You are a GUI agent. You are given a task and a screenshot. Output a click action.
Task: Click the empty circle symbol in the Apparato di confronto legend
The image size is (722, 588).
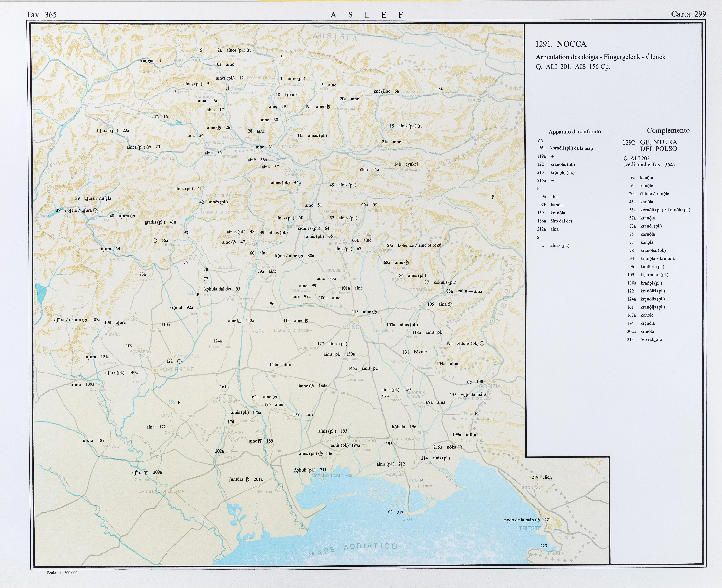[x=541, y=141]
